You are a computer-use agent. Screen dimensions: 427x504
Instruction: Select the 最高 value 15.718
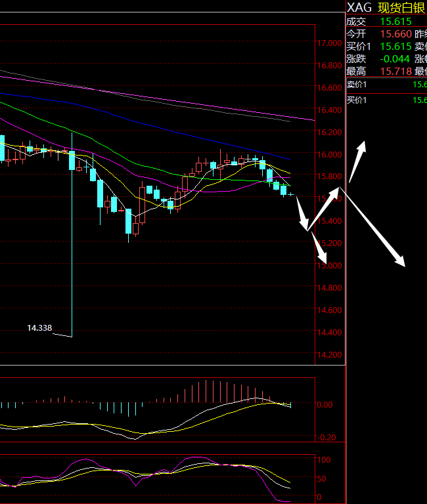(x=395, y=72)
